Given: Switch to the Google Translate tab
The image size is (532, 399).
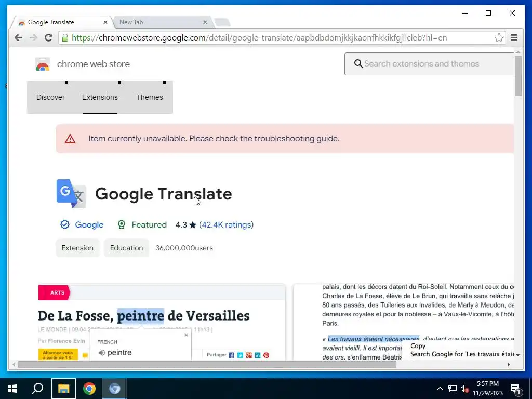Looking at the screenshot, I should click(x=63, y=22).
